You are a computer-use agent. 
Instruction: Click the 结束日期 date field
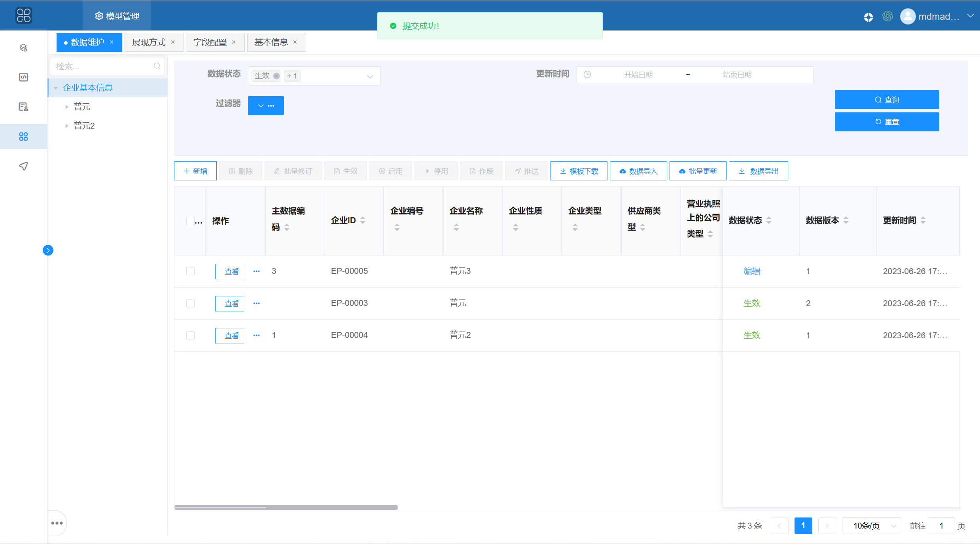(x=737, y=75)
